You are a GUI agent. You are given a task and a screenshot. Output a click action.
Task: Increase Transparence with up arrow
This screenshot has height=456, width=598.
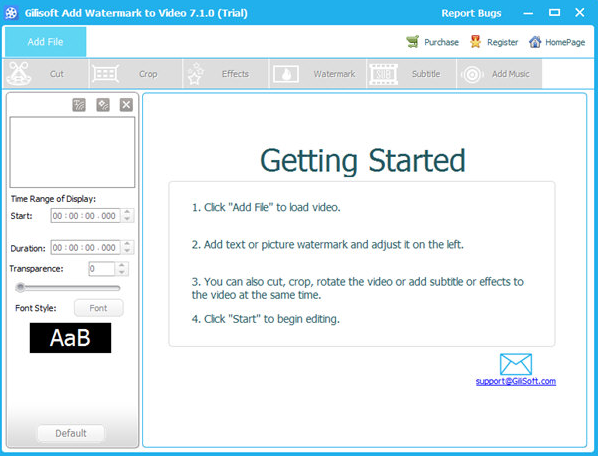click(x=122, y=265)
